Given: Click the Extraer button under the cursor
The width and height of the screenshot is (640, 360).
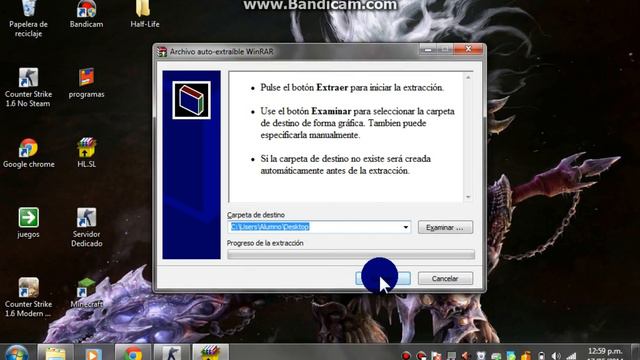Looking at the screenshot, I should point(383,278).
